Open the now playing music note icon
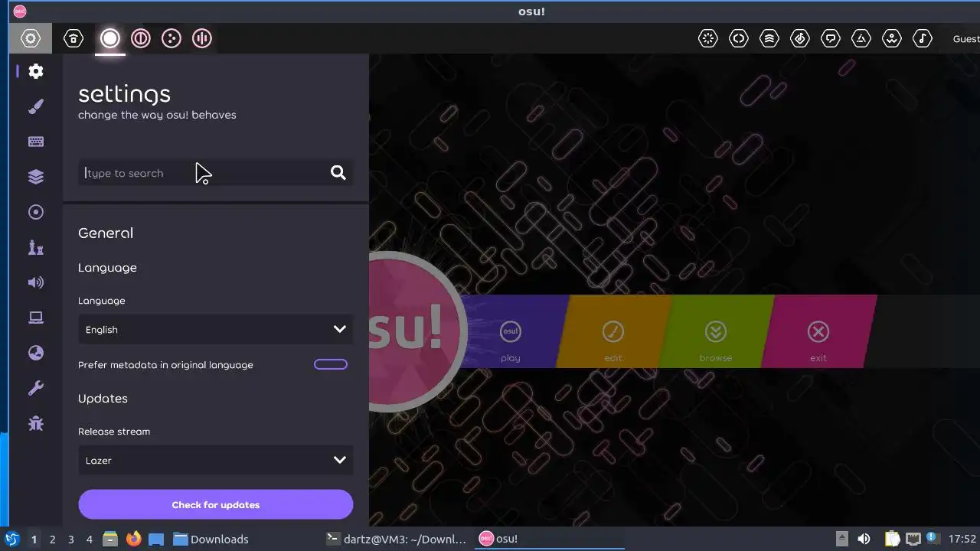Image resolution: width=980 pixels, height=551 pixels. click(923, 38)
